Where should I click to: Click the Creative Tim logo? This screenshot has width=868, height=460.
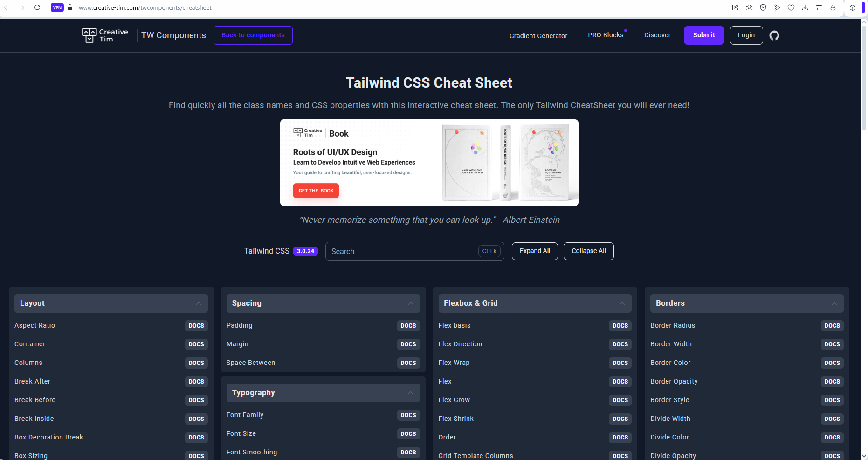coord(105,35)
